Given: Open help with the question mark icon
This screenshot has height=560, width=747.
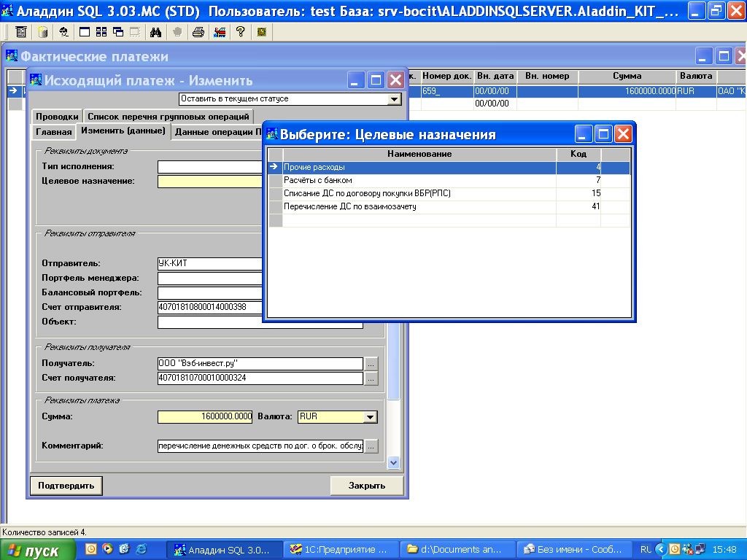Looking at the screenshot, I should pyautogui.click(x=241, y=32).
